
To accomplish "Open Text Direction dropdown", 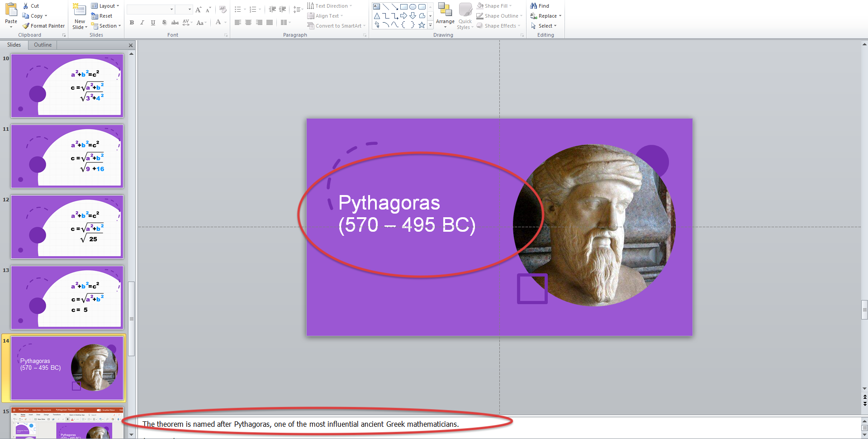I will (x=329, y=6).
